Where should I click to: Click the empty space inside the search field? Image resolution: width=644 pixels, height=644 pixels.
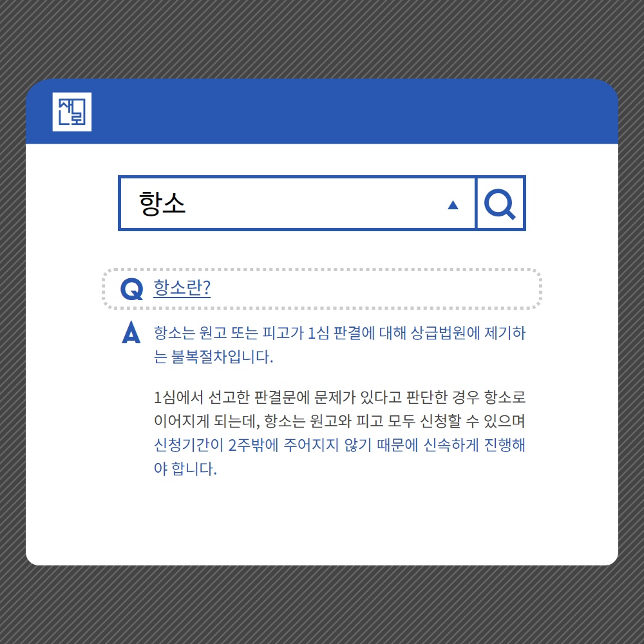pos(316,204)
